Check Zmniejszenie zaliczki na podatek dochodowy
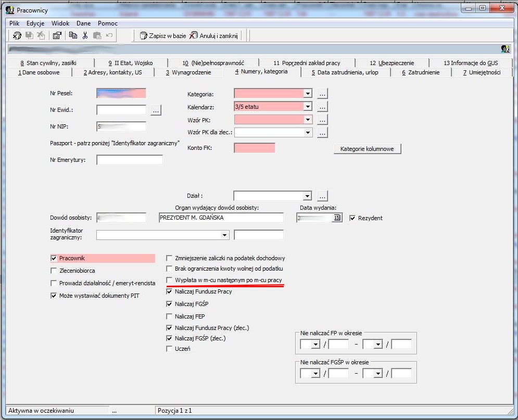The image size is (518, 420). click(x=169, y=258)
